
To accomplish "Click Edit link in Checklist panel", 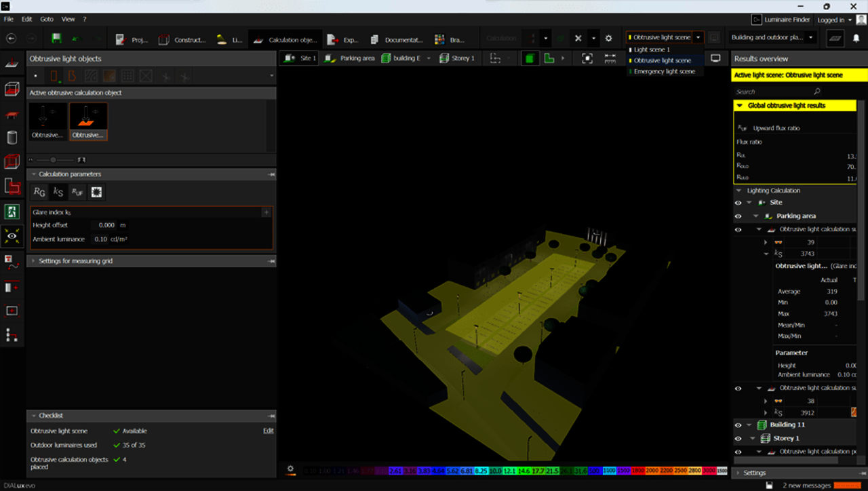I will [x=268, y=431].
